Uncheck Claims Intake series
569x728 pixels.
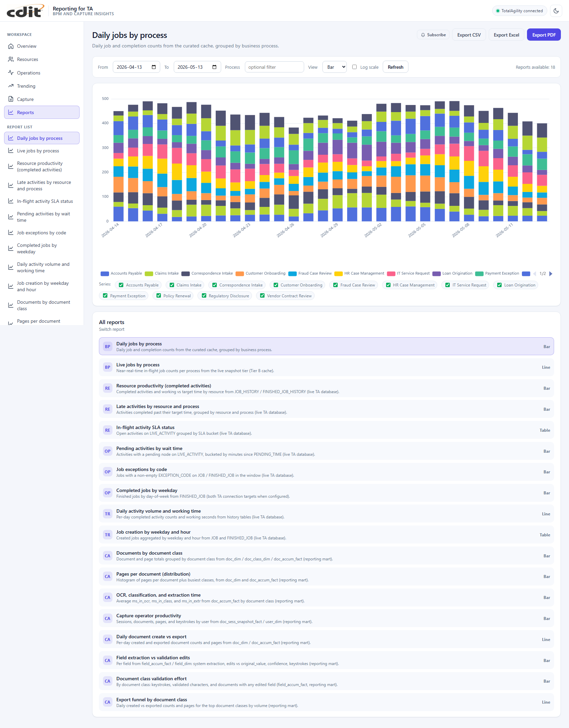172,285
